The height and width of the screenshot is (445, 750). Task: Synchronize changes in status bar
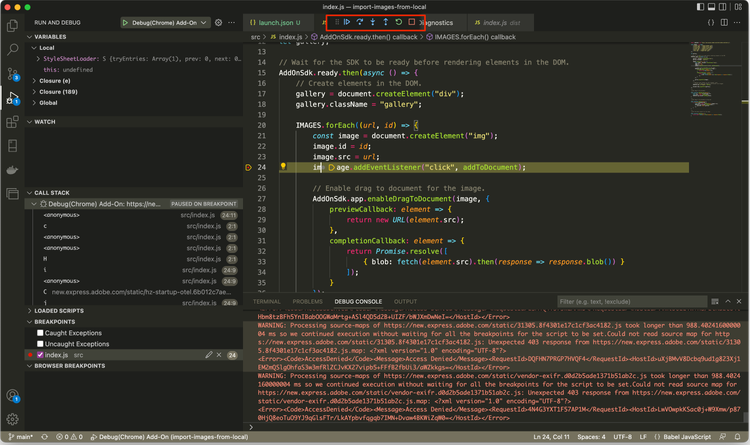click(44, 437)
